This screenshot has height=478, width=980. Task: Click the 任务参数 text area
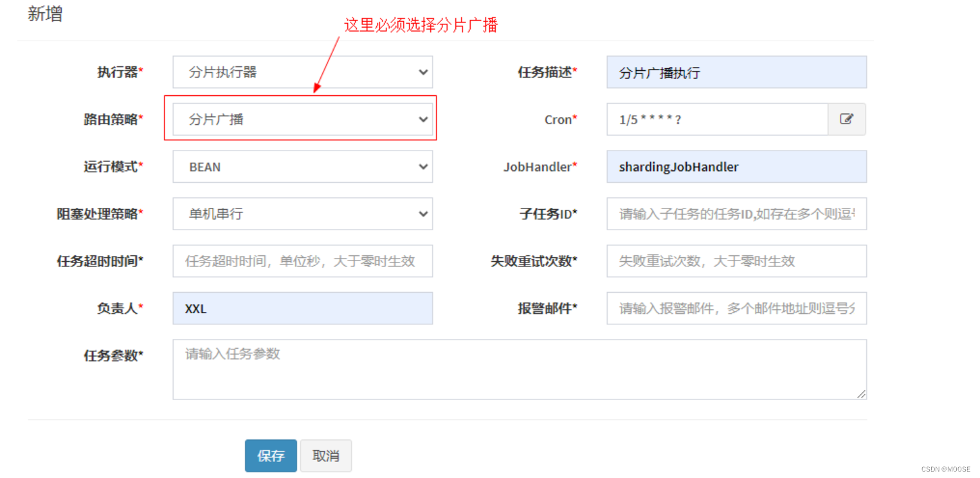520,369
